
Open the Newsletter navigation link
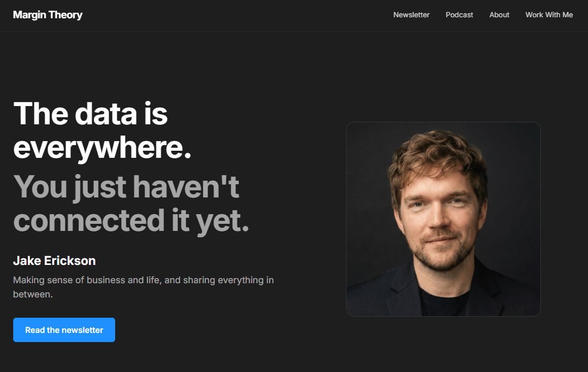tap(411, 15)
